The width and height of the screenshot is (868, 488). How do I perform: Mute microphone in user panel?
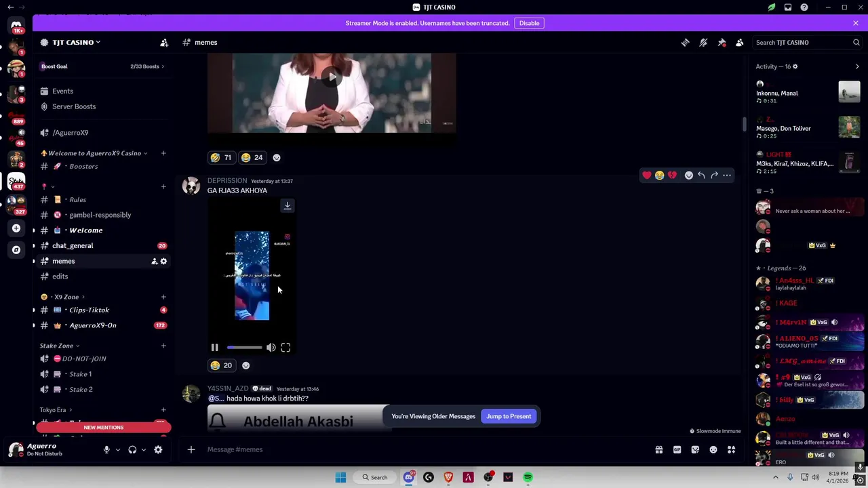[x=106, y=449]
